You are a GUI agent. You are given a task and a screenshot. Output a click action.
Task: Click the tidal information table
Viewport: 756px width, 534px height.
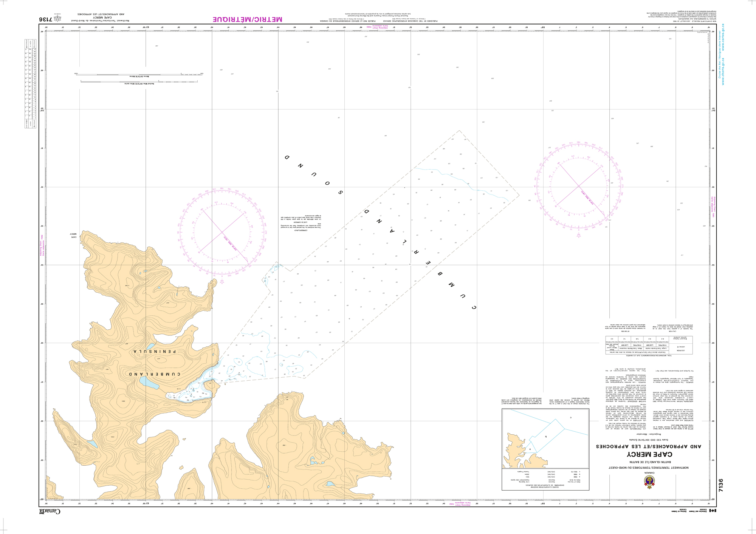click(649, 345)
